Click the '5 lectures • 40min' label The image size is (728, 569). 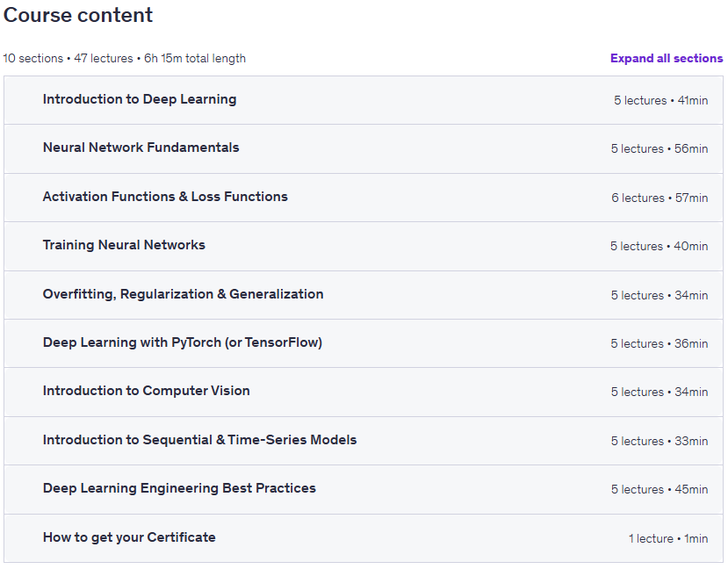point(659,246)
